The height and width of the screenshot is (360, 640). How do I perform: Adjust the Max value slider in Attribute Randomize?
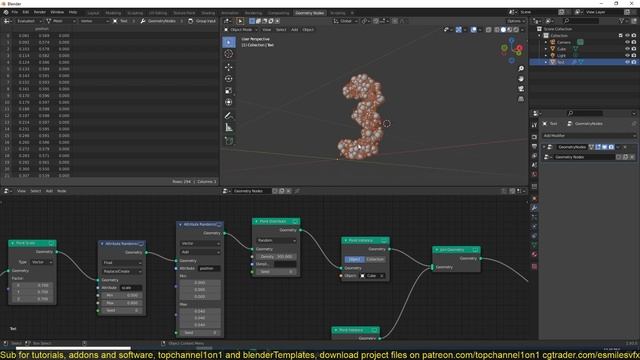point(122,303)
